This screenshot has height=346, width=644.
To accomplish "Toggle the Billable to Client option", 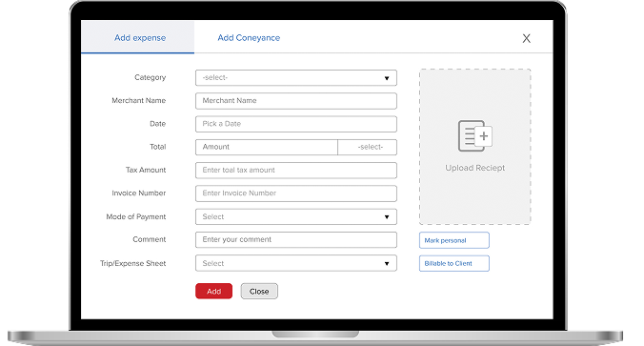I will point(454,263).
